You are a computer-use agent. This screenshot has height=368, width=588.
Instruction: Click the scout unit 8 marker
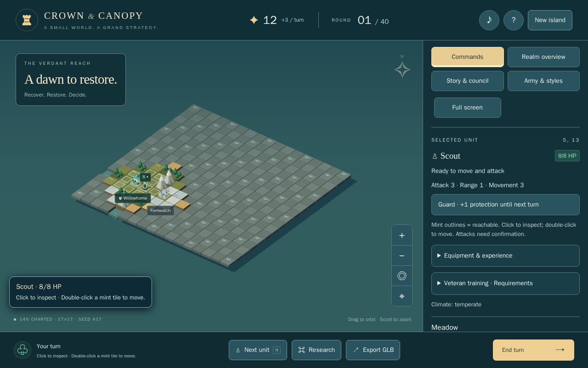coord(145,177)
